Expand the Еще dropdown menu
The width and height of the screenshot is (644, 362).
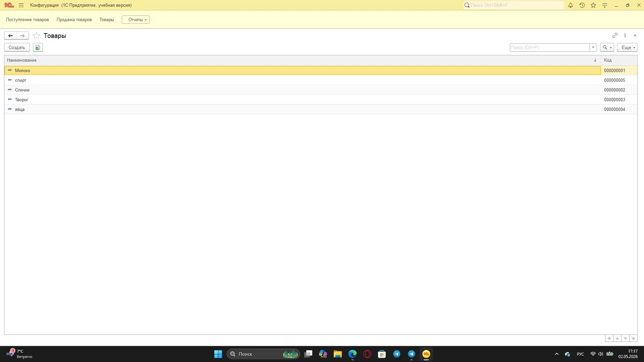627,48
